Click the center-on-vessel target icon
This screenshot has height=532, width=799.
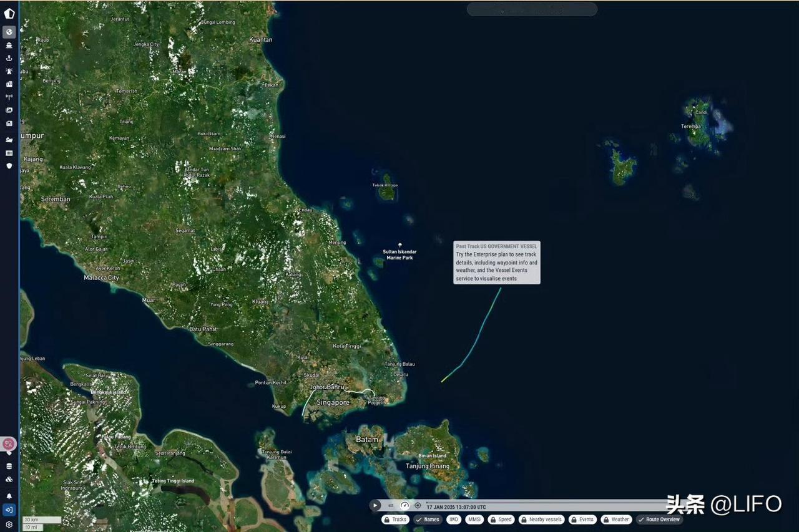click(x=418, y=506)
